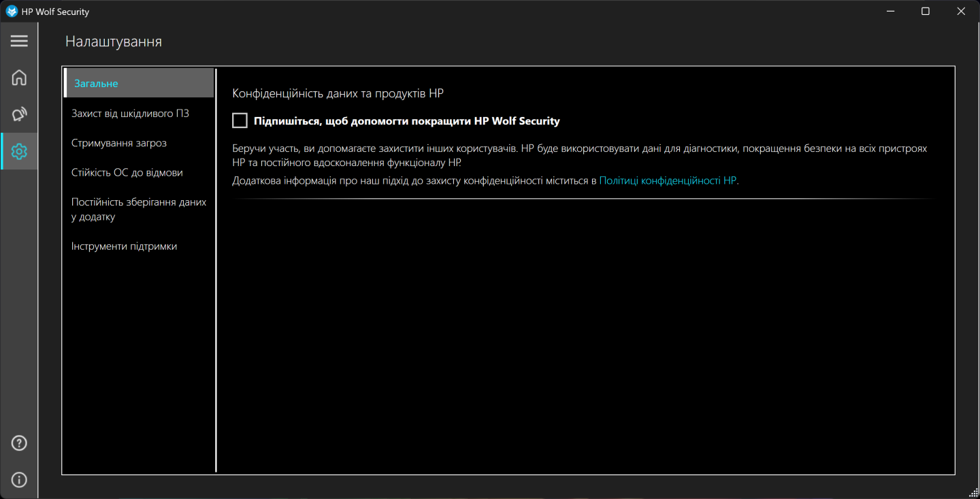Enable the HP Wolf Security improvement subscription checkbox

pos(240,120)
